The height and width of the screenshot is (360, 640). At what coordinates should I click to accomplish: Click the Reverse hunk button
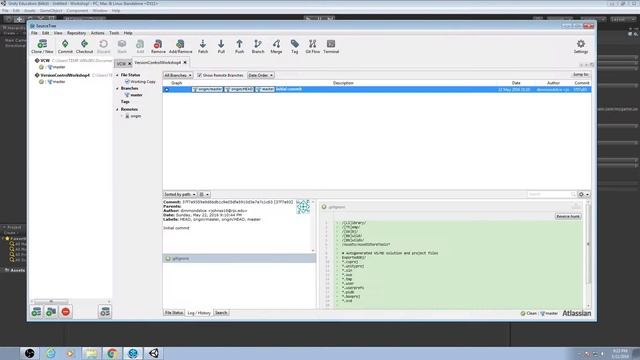[x=568, y=216]
